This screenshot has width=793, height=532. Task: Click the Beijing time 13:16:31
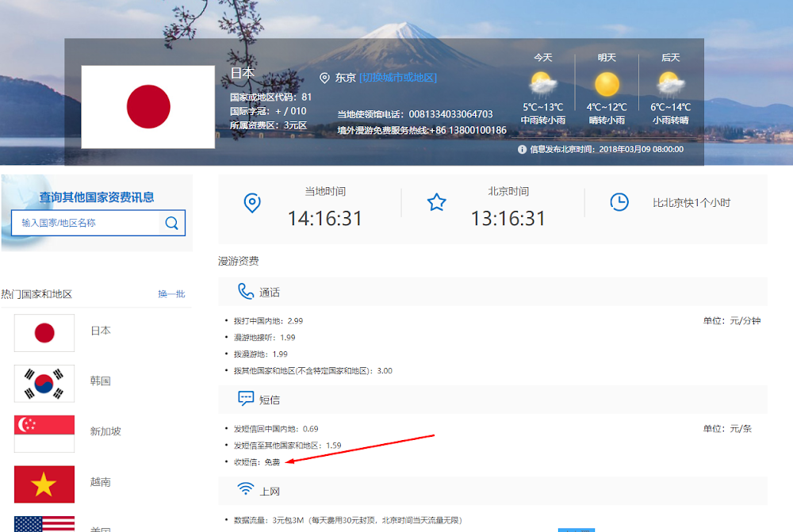(508, 219)
